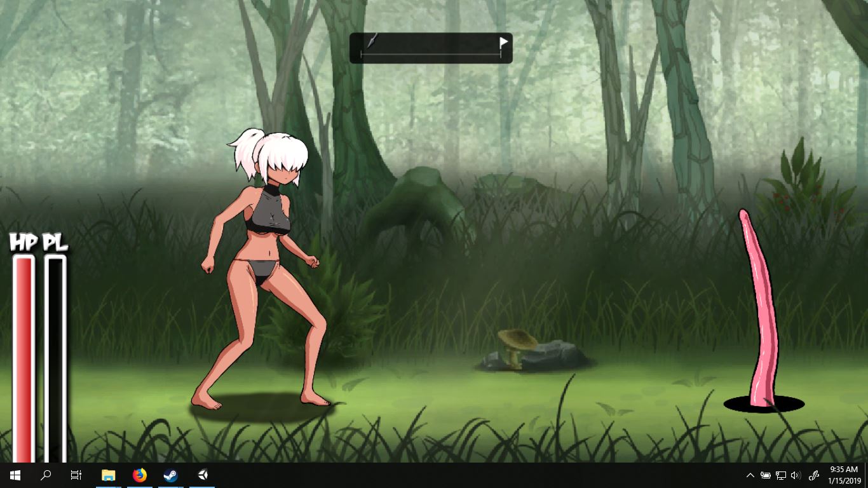This screenshot has height=488, width=868.
Task: Open the Windows Ink Workspace pen icon
Action: [814, 475]
